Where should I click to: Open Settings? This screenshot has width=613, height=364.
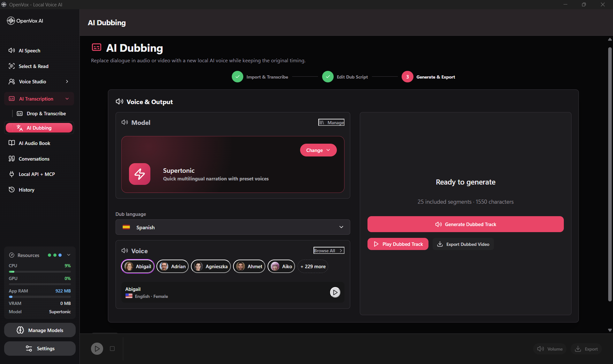pyautogui.click(x=40, y=348)
